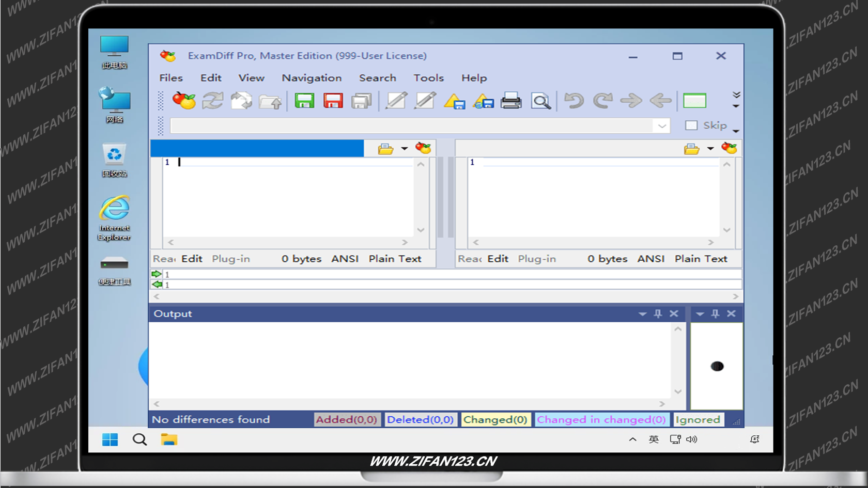868x488 pixels.
Task: Open navigator panel options dropdown arrow
Action: [700, 313]
